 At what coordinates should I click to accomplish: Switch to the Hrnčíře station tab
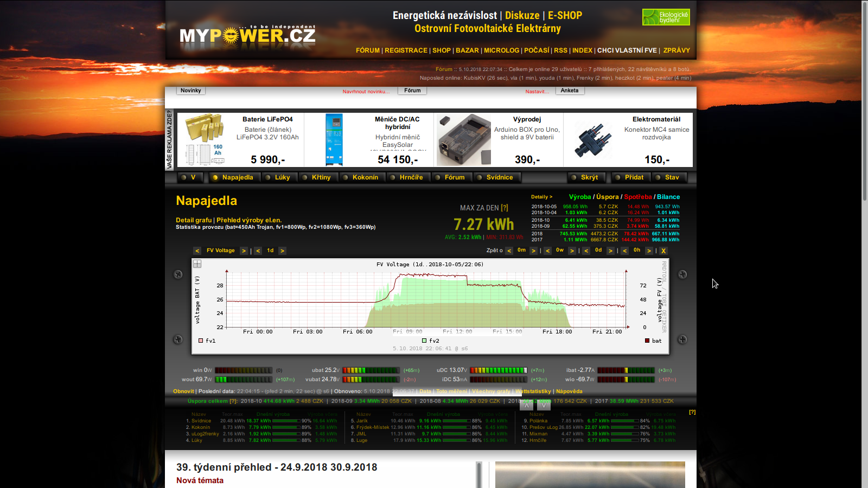407,177
